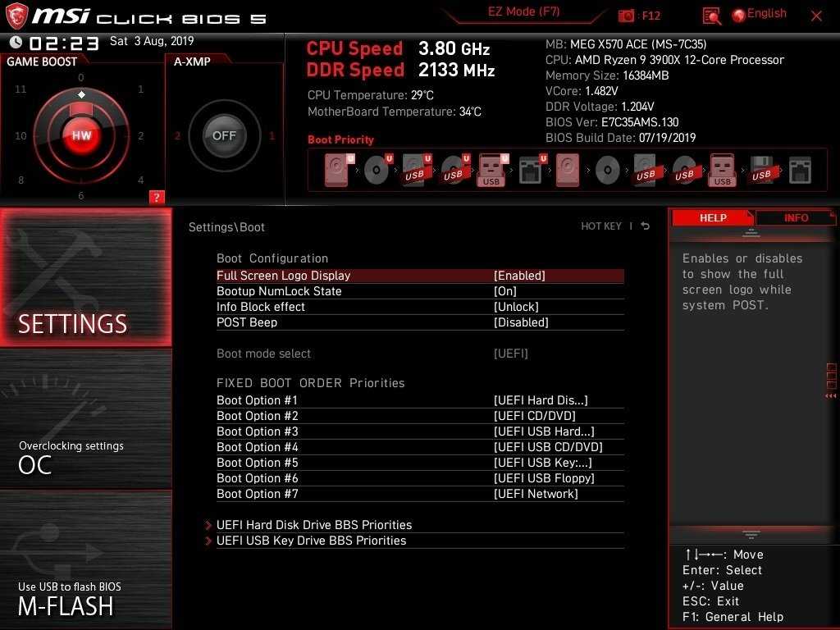Expand UEFI USB Key Drive BBS Priorities

311,541
